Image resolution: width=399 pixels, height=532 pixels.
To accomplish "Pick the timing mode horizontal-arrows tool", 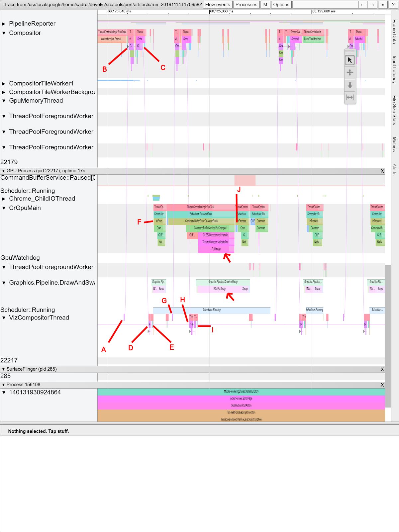I will (350, 97).
